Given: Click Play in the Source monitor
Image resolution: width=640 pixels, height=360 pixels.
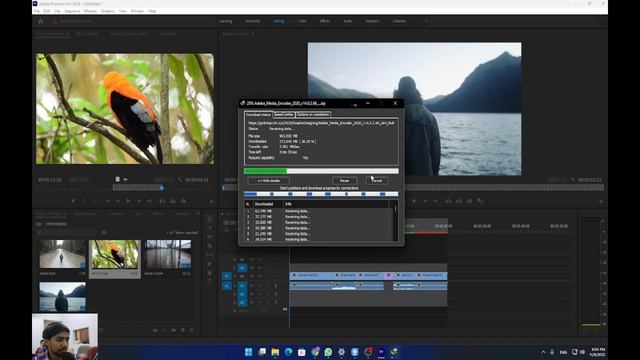Looking at the screenshot, I should click(x=128, y=201).
